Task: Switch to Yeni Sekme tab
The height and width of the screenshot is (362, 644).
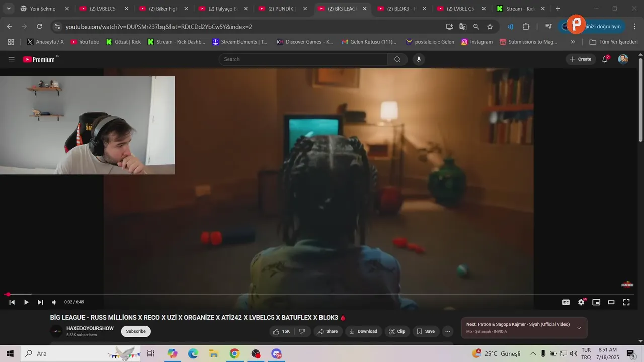Action: (44, 9)
